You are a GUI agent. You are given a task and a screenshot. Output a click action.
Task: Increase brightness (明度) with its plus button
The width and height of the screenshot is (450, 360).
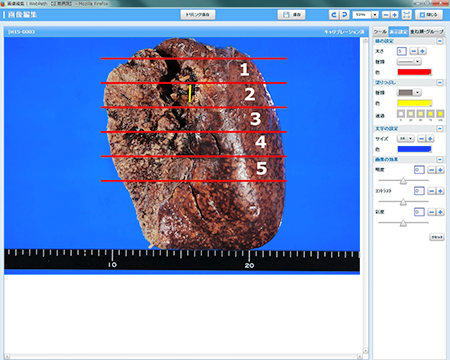(440, 170)
